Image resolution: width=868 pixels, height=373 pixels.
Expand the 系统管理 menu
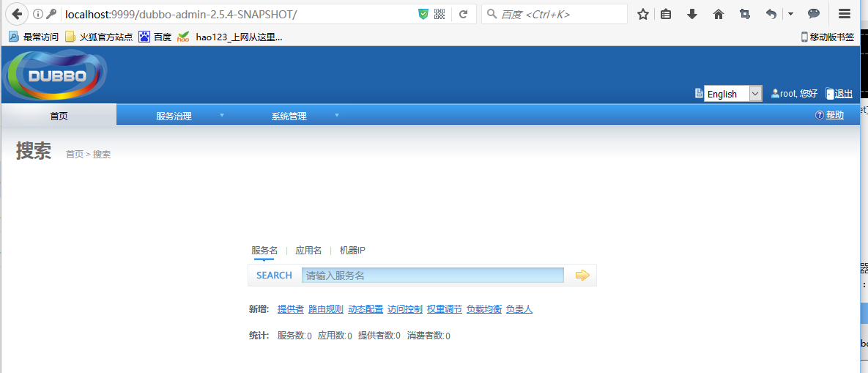tap(289, 116)
